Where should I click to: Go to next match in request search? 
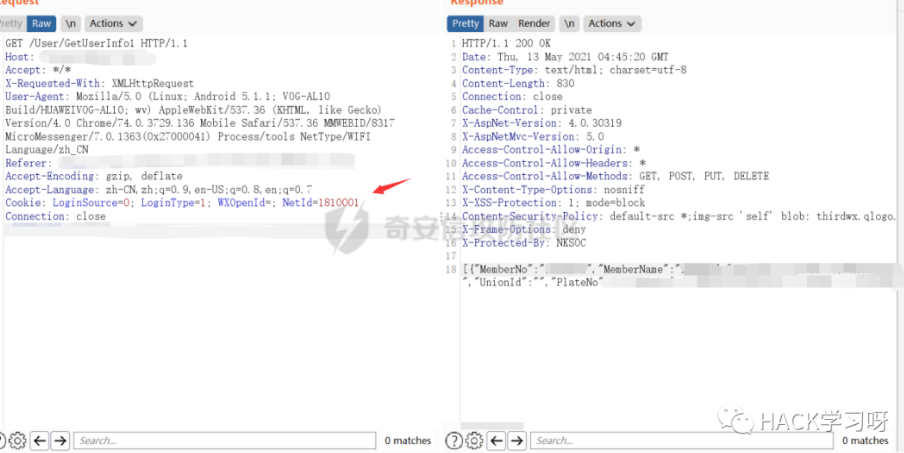tap(60, 441)
